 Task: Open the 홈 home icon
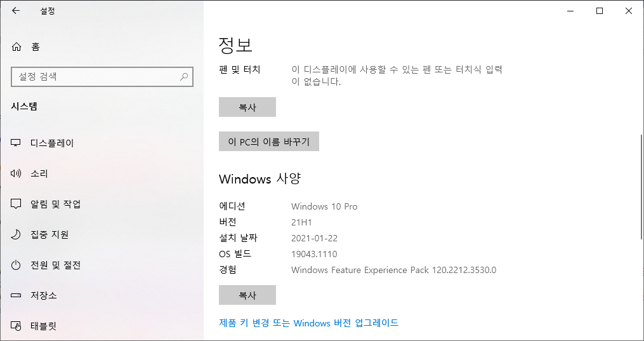click(x=16, y=47)
